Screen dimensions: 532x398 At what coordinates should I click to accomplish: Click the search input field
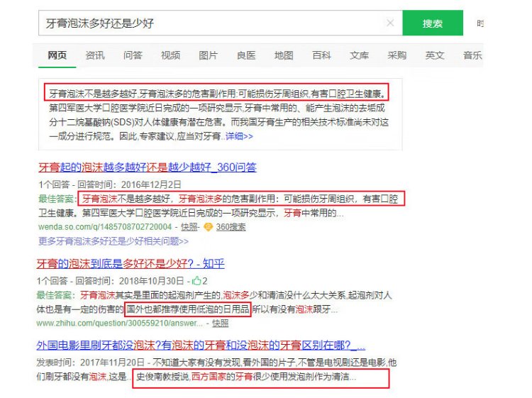[x=213, y=23]
